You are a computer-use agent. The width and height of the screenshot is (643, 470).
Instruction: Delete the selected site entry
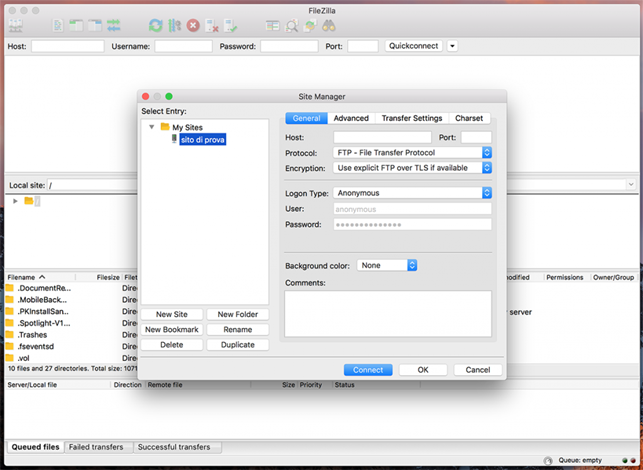[x=171, y=345]
